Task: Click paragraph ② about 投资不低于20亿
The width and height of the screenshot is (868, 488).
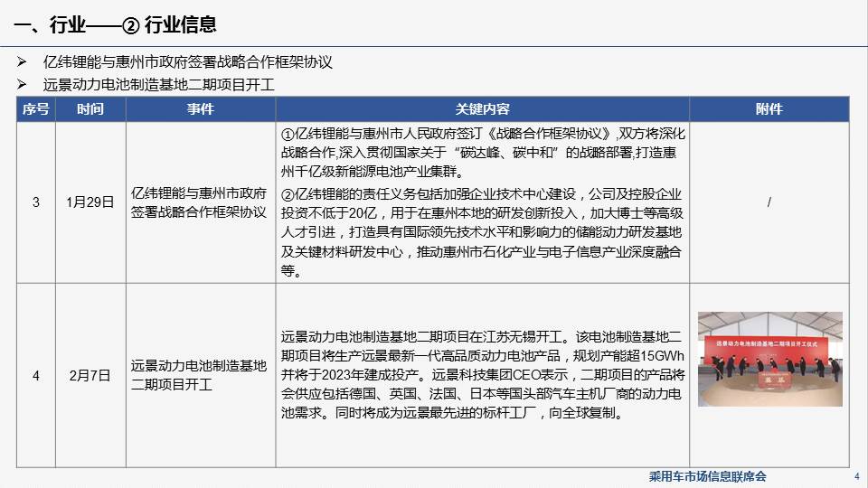Action: 482,232
